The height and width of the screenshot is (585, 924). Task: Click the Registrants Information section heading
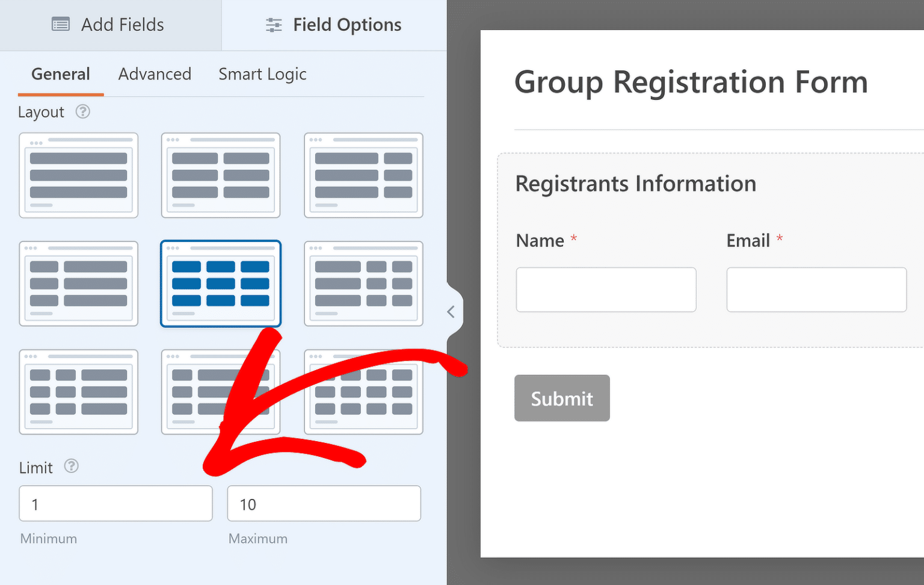635,184
